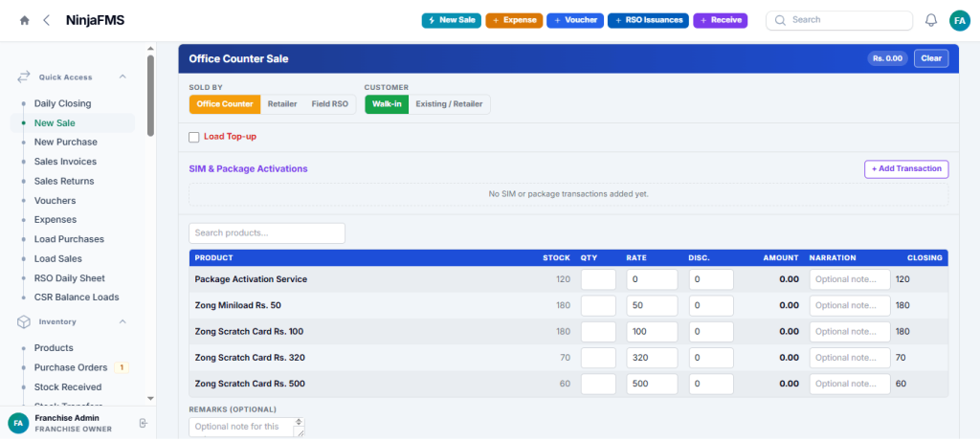Click the PRODUCT column header

(213, 257)
